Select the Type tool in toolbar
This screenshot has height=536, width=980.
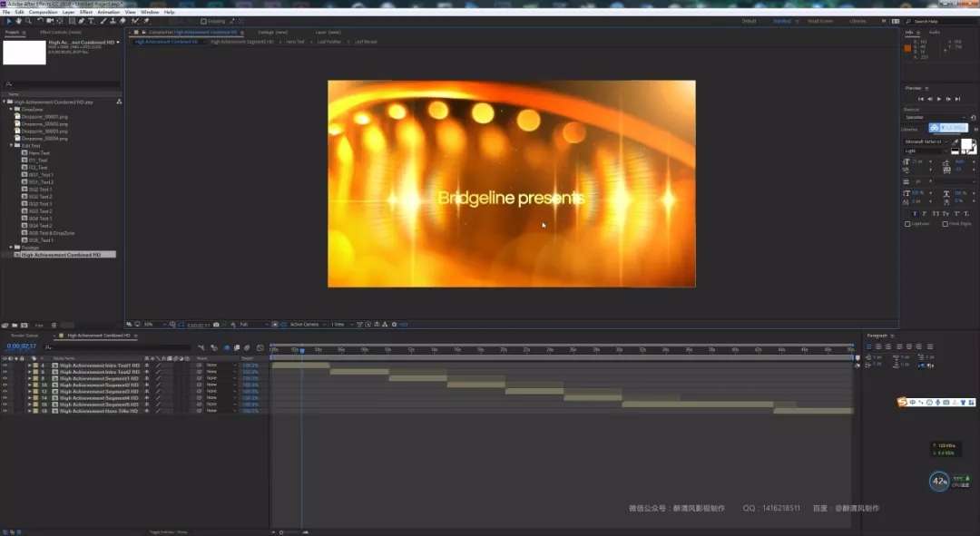(x=91, y=21)
